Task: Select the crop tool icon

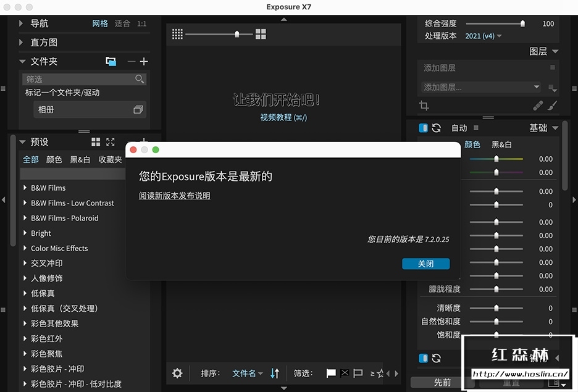Action: click(424, 106)
